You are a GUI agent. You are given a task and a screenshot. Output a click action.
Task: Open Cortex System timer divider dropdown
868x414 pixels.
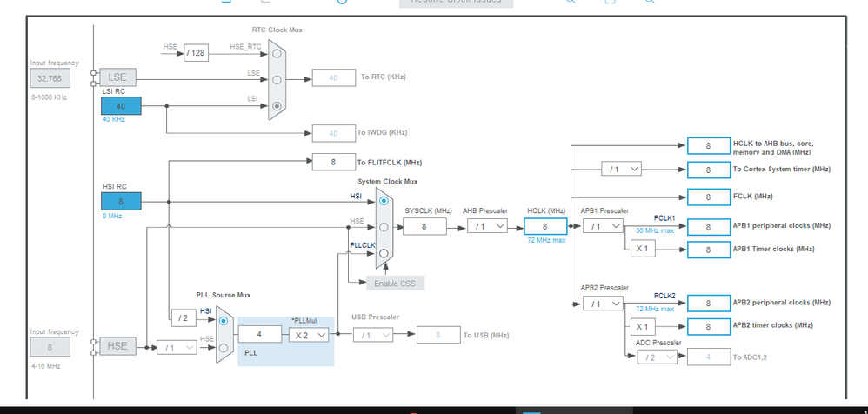621,170
